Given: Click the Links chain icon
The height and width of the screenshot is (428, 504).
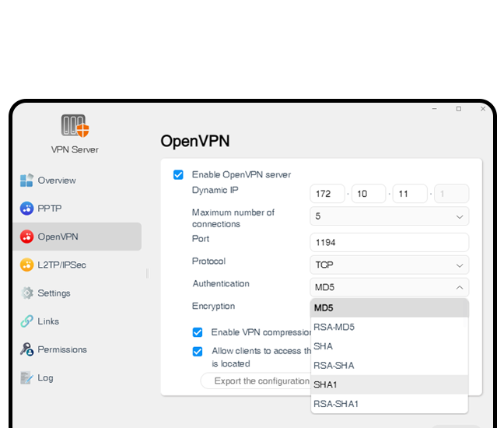Looking at the screenshot, I should [27, 321].
